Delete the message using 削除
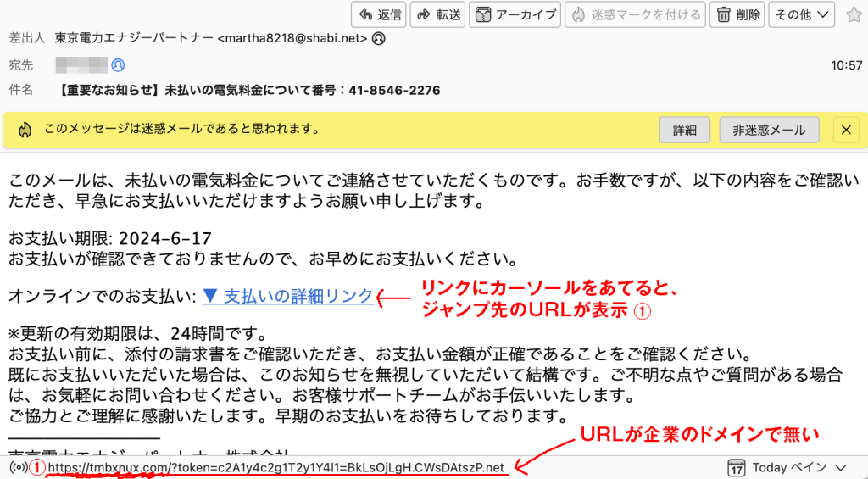 pos(739,14)
